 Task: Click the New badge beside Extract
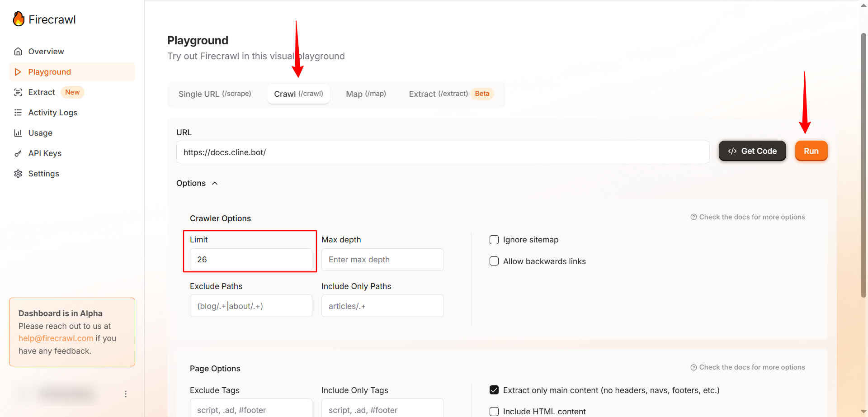coord(72,92)
